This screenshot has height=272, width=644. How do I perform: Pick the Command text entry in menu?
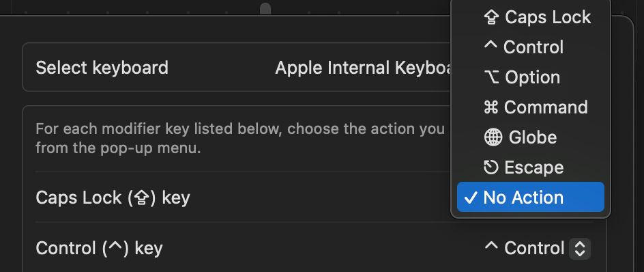click(546, 107)
